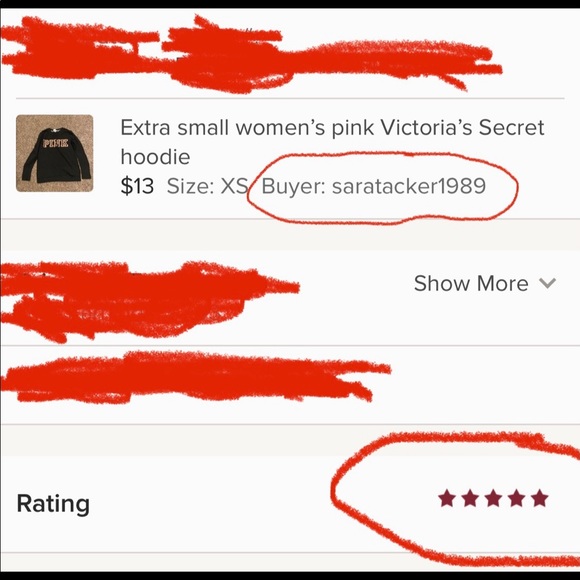Screen dimensions: 580x580
Task: Click the red scribbled-out header at top
Action: pyautogui.click(x=252, y=54)
